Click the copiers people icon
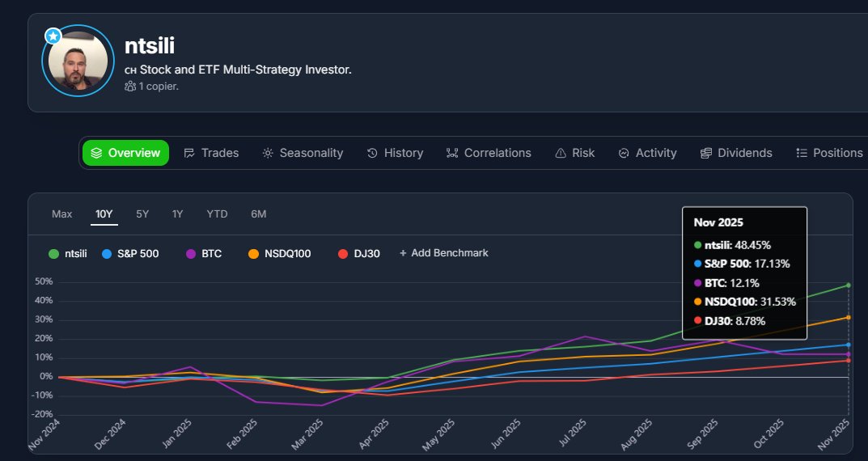 click(x=130, y=87)
